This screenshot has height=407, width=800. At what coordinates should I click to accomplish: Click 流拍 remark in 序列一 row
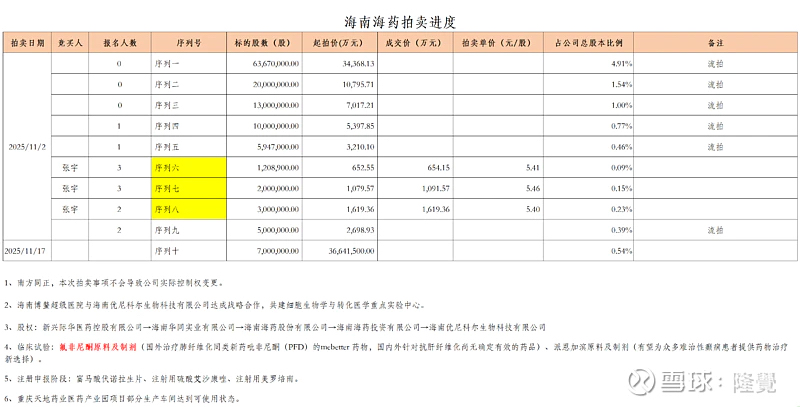click(x=715, y=64)
